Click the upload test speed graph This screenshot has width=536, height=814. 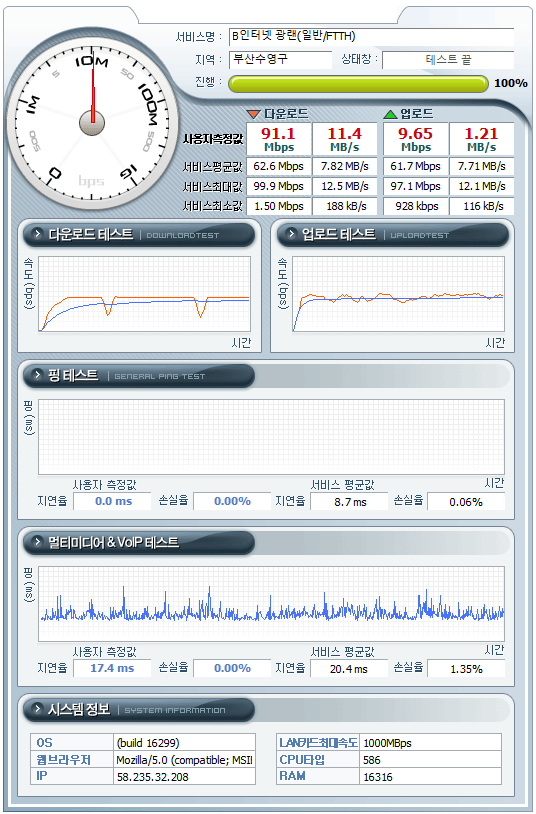click(398, 294)
